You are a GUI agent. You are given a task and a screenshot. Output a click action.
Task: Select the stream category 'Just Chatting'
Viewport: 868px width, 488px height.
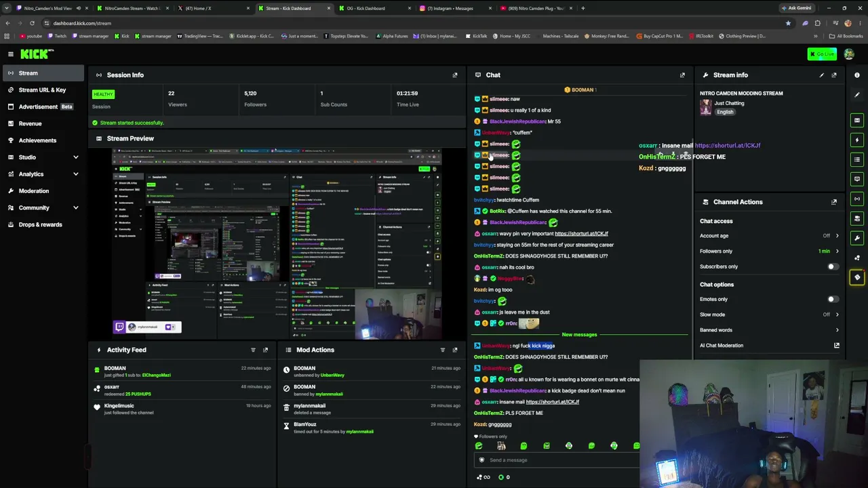pyautogui.click(x=729, y=104)
